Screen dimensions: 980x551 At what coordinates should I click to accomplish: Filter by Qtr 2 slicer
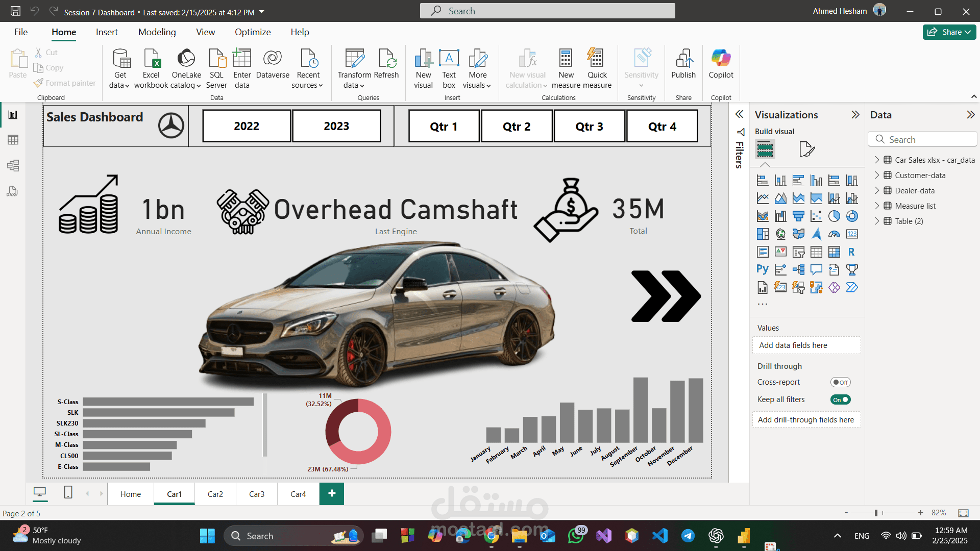[x=517, y=126]
